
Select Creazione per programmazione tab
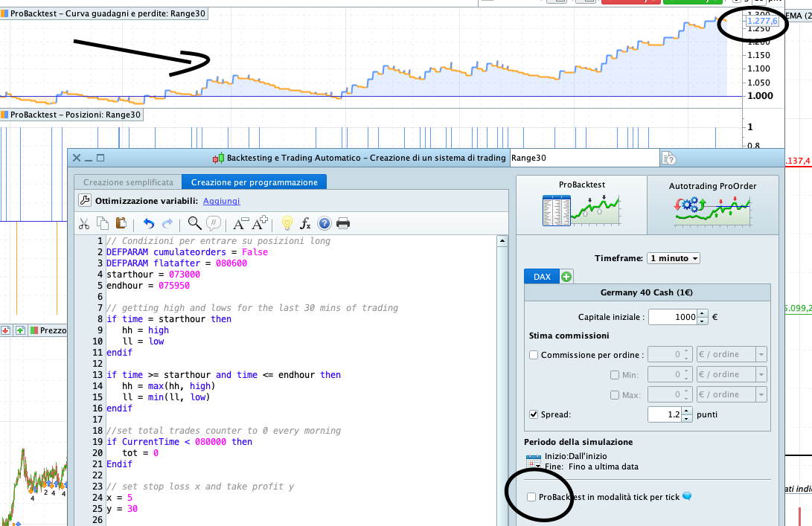[x=255, y=182]
